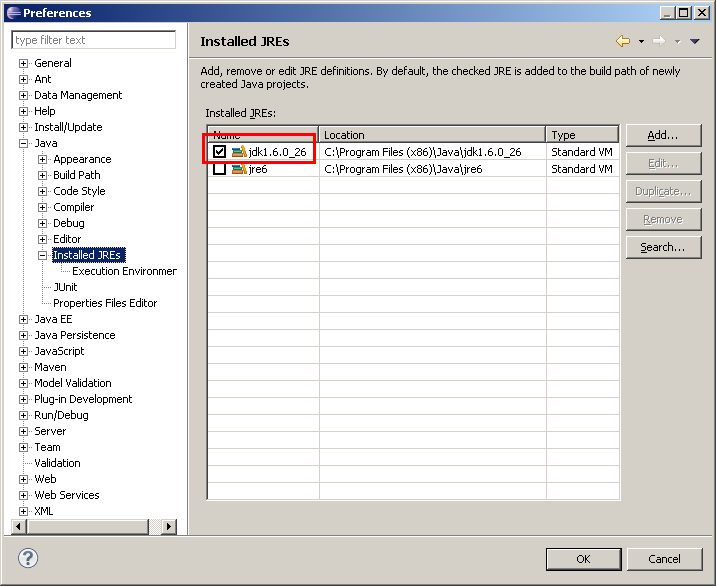
Task: Select the Validation item
Action: pos(57,463)
